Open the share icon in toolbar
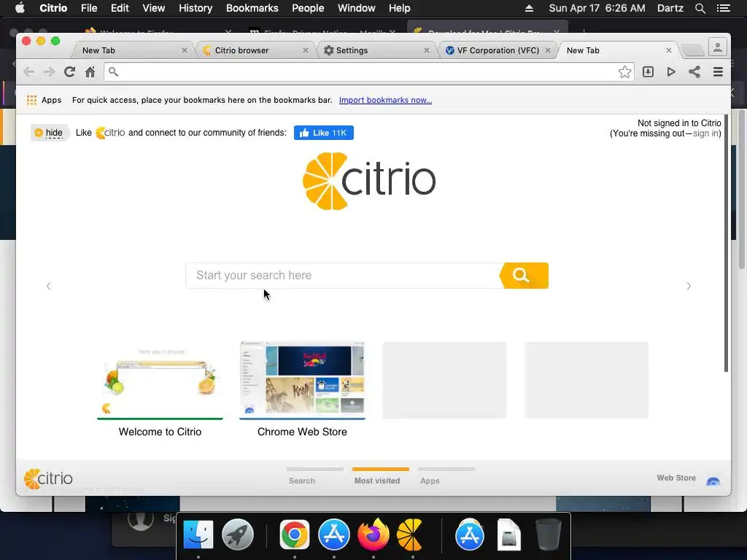Image resolution: width=747 pixels, height=560 pixels. [x=694, y=72]
